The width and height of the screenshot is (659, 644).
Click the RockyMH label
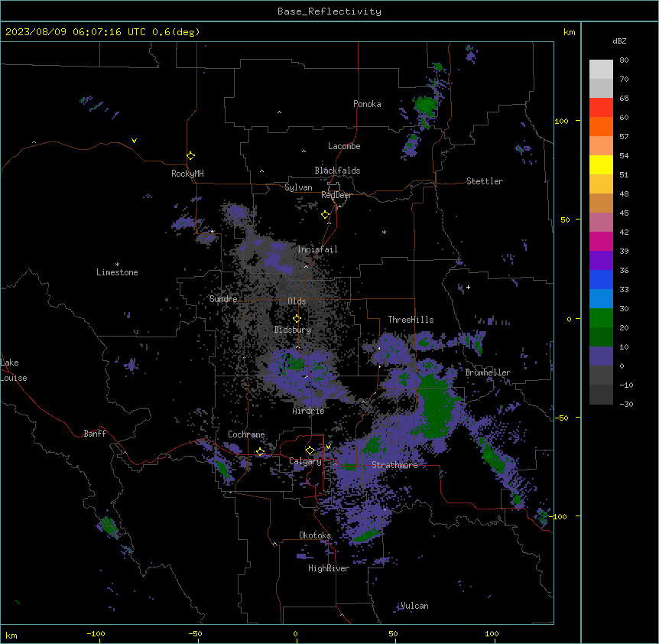(187, 174)
